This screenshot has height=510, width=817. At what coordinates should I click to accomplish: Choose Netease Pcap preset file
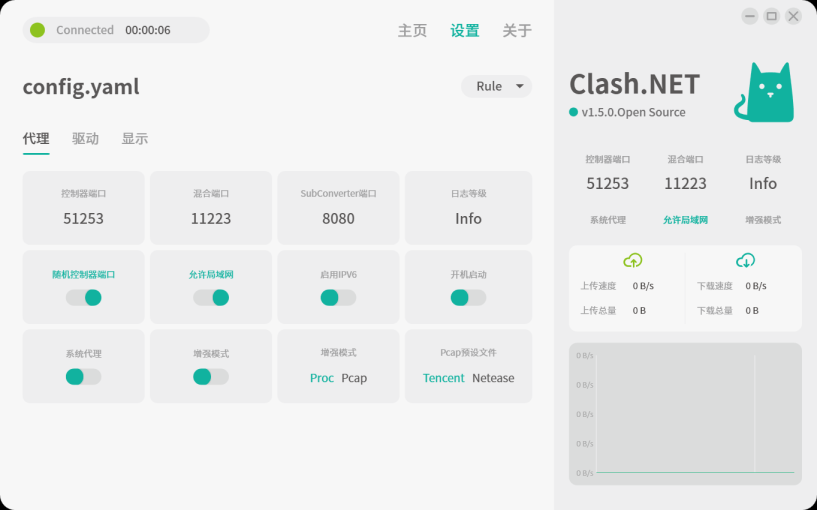point(493,378)
